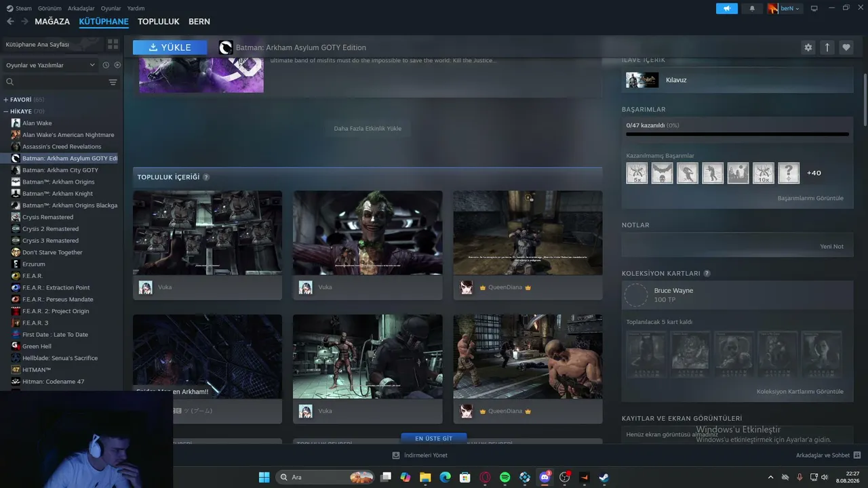The width and height of the screenshot is (868, 488).
Task: Click the megaphone announcements icon
Action: tap(727, 8)
